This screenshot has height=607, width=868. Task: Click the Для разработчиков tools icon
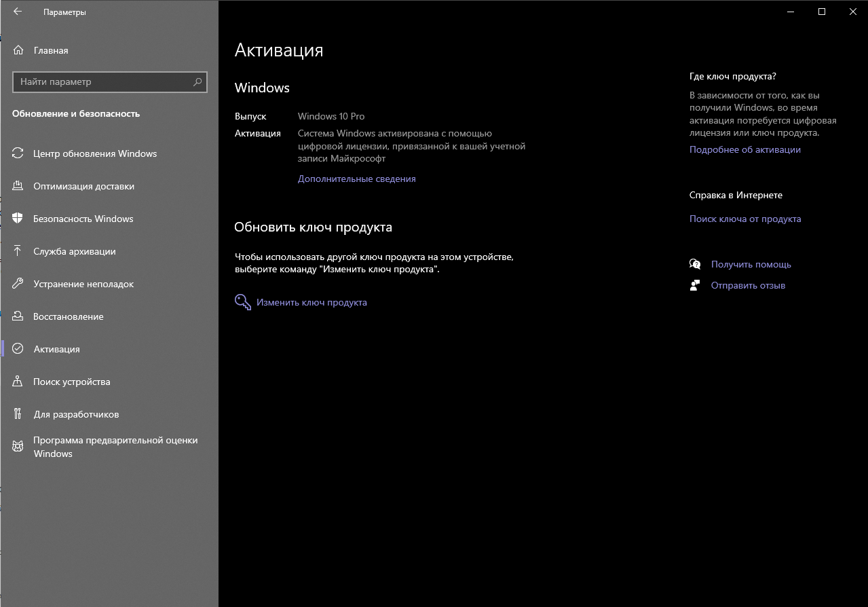click(18, 414)
